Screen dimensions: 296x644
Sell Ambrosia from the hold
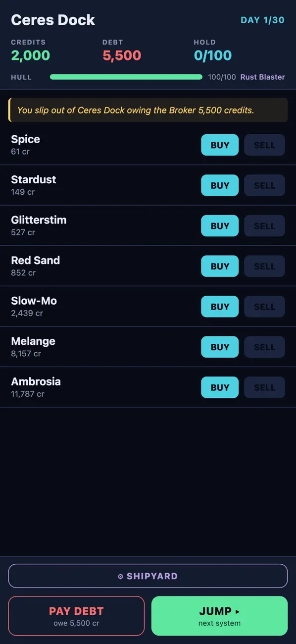(265, 387)
